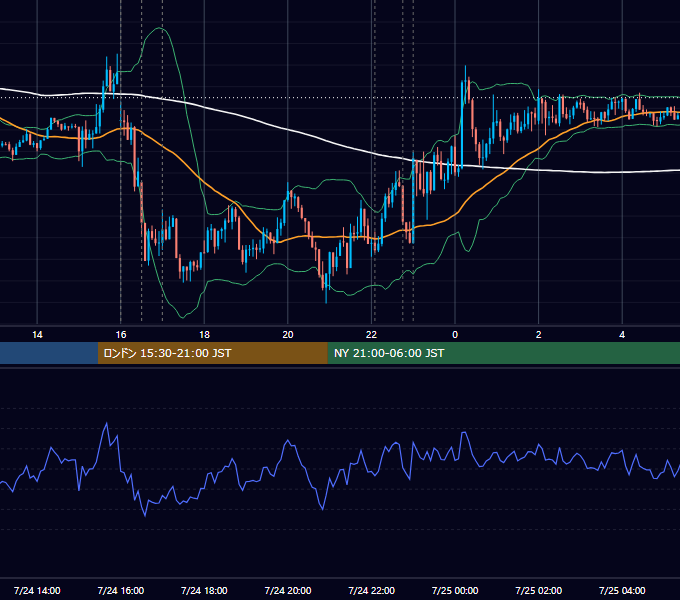The image size is (680, 600).
Task: Click the 7/24 14:00 time label
Action: tap(37, 590)
